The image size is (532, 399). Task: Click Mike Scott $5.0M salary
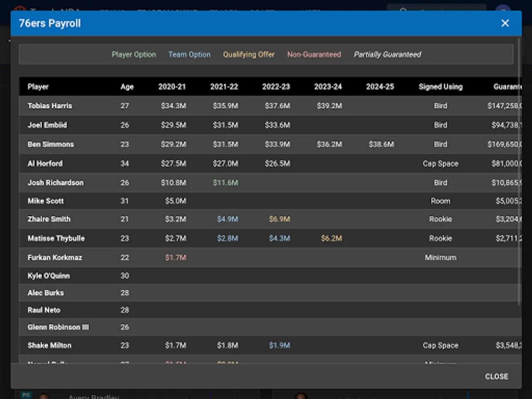point(176,201)
